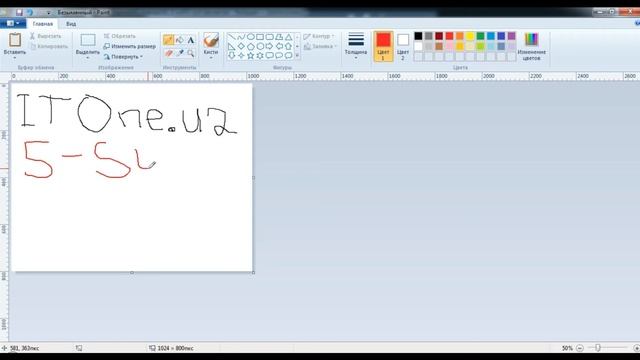The height and width of the screenshot is (360, 640).
Task: Choose the Diamond shape
Action: [x=241, y=47]
